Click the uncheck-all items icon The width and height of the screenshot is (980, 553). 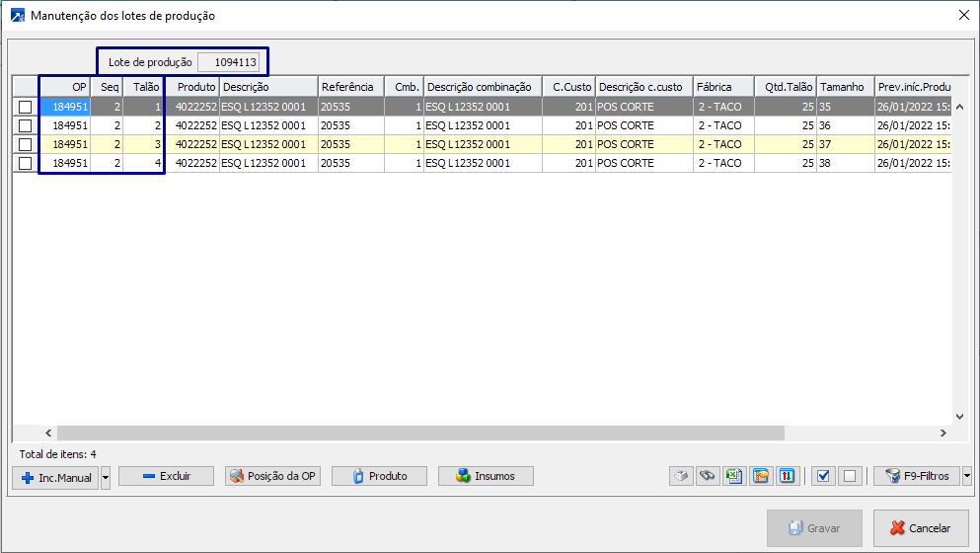click(x=850, y=476)
